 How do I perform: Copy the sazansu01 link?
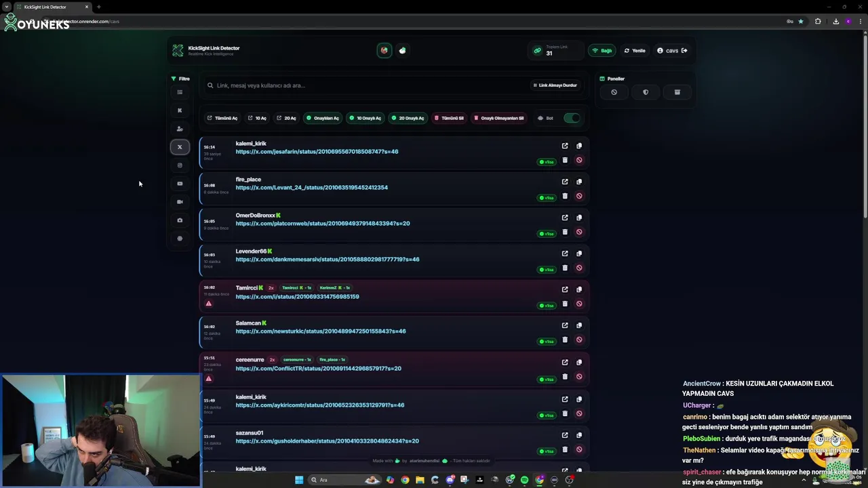point(579,435)
